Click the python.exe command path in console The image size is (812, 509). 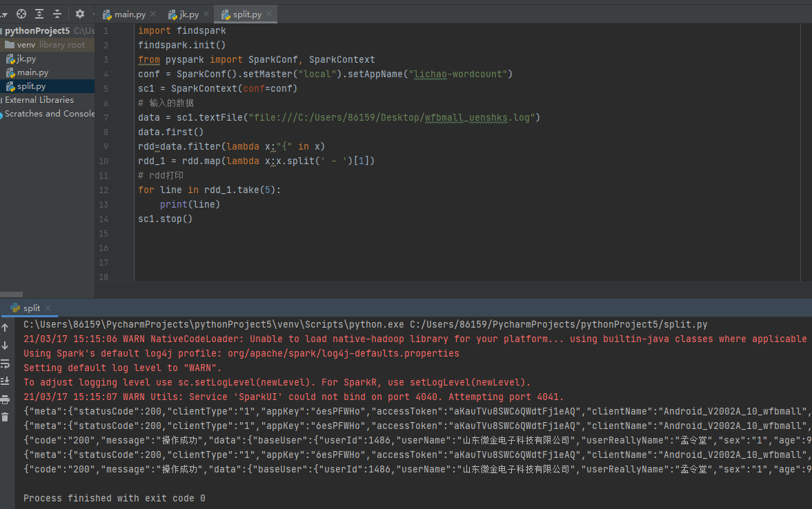213,325
